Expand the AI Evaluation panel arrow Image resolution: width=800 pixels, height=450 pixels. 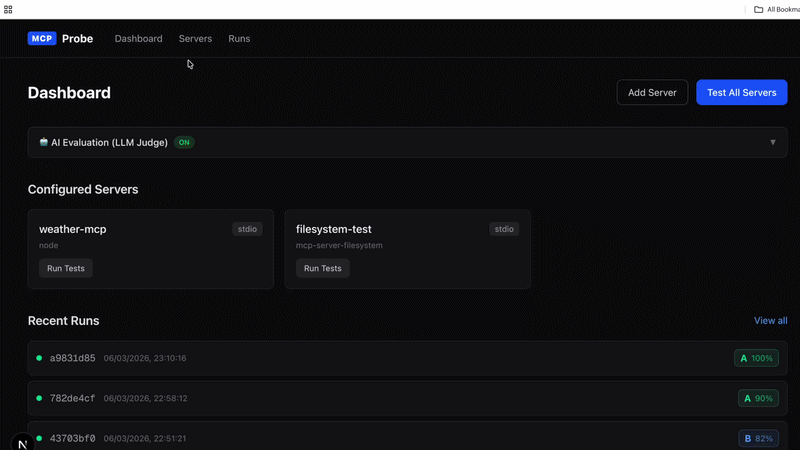point(773,142)
